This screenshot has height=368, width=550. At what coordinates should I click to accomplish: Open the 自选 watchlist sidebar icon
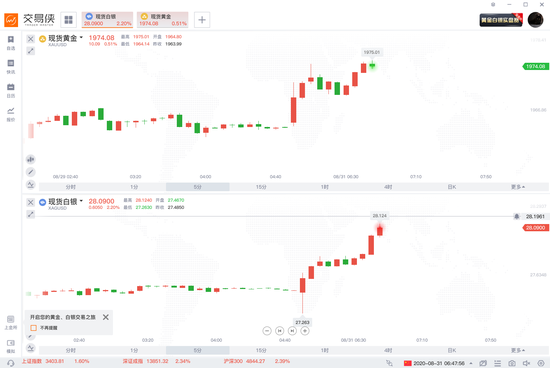coord(11,43)
